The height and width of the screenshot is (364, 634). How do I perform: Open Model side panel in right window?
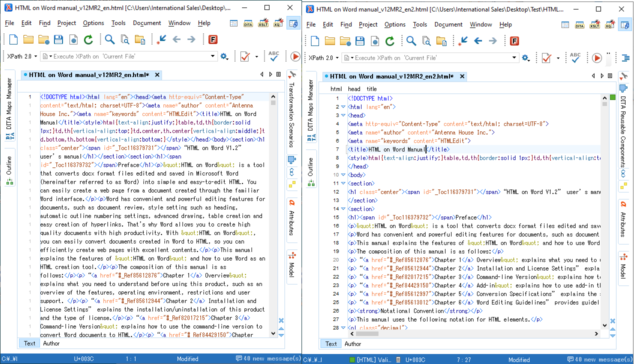(623, 268)
